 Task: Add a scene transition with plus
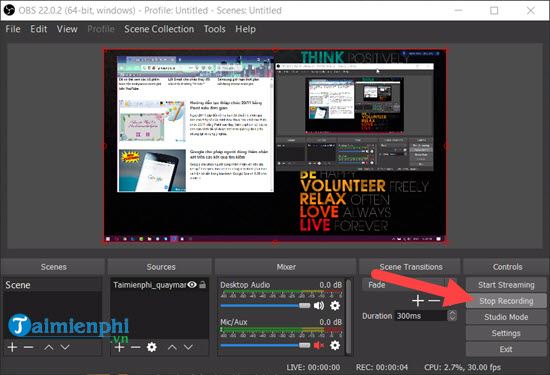click(x=418, y=301)
